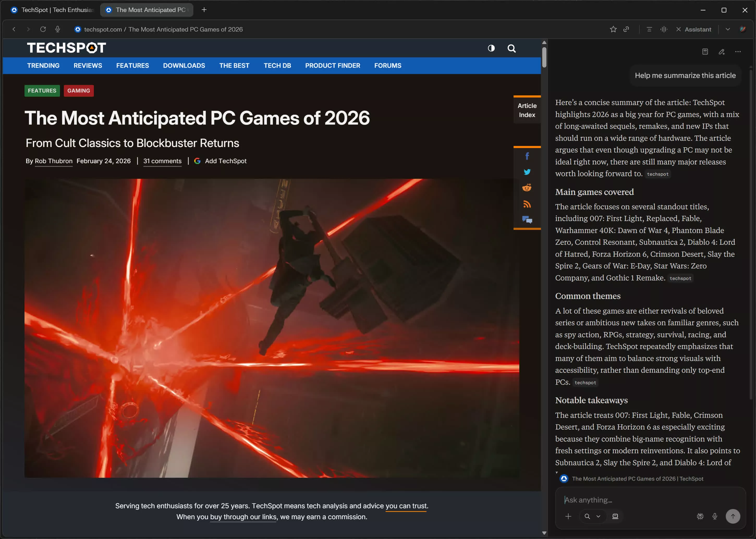Screen dimensions: 756x539
Task: Open the 31 comments link
Action: pos(162,161)
